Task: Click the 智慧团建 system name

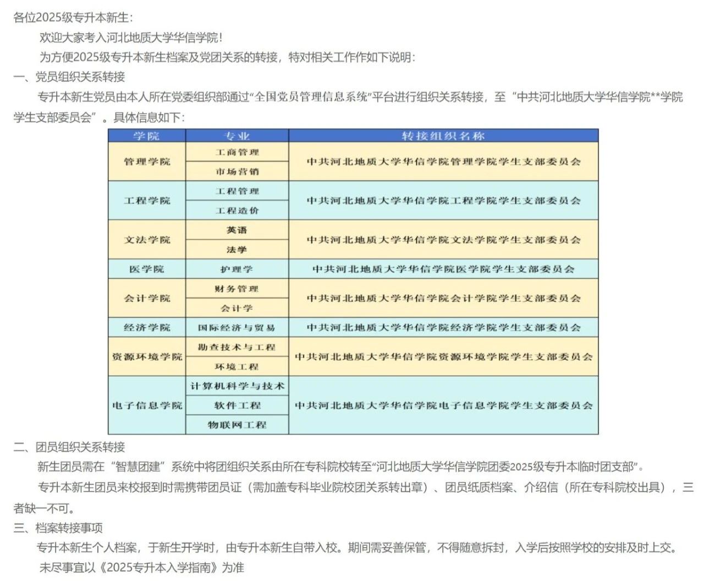Action: (137, 467)
